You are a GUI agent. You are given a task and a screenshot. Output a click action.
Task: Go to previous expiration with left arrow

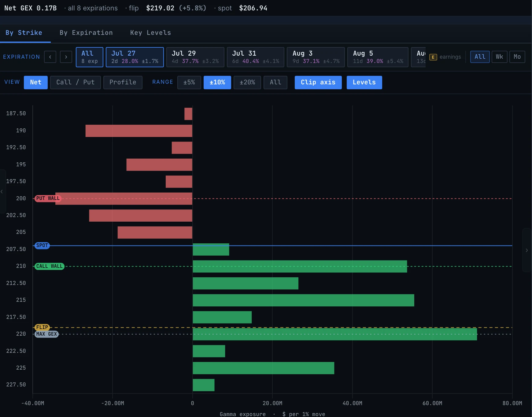50,57
